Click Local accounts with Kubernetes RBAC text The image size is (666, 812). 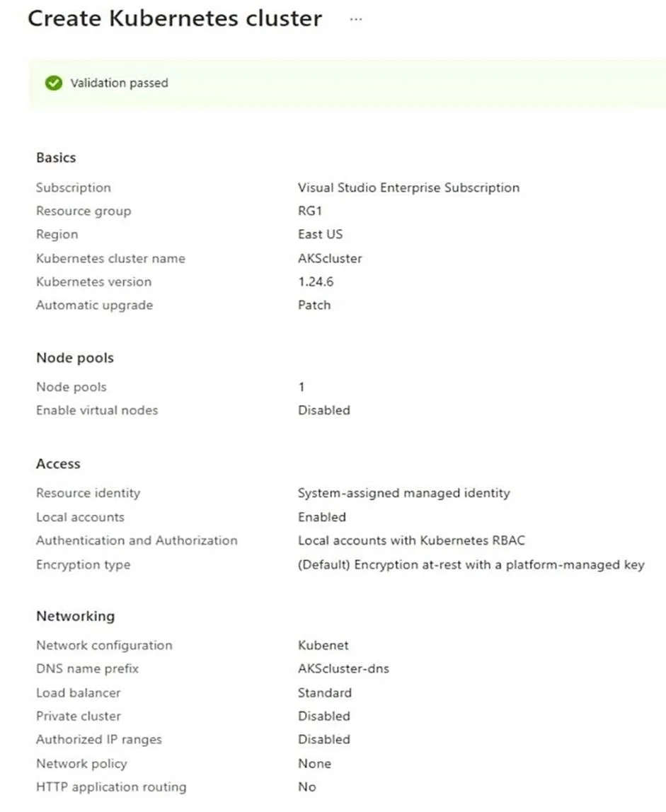411,540
